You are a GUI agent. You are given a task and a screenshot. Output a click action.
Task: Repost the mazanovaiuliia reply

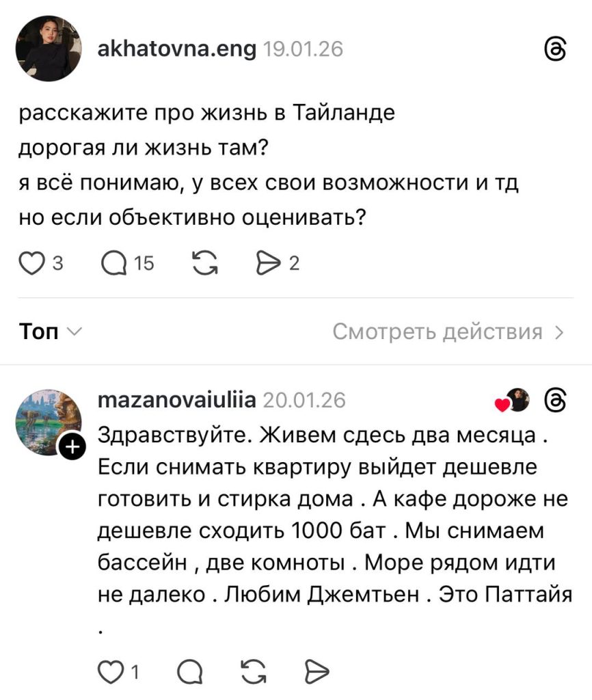coord(254,673)
